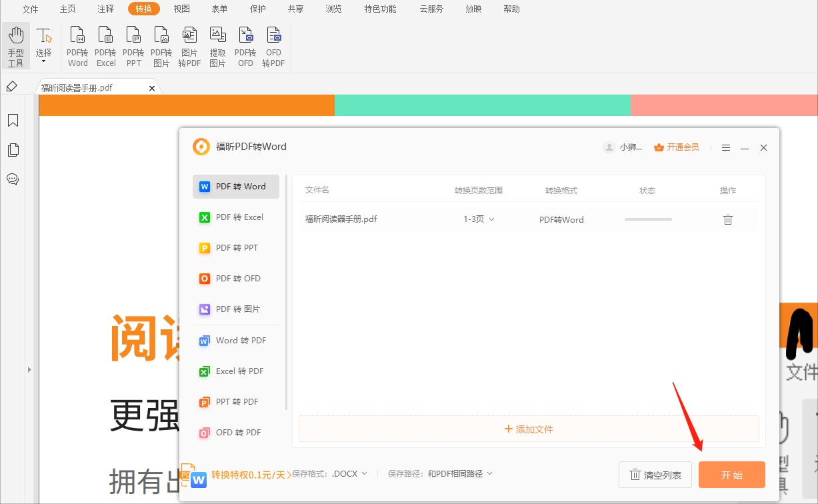
Task: Click the 开始 button to start conversion
Action: [x=731, y=474]
